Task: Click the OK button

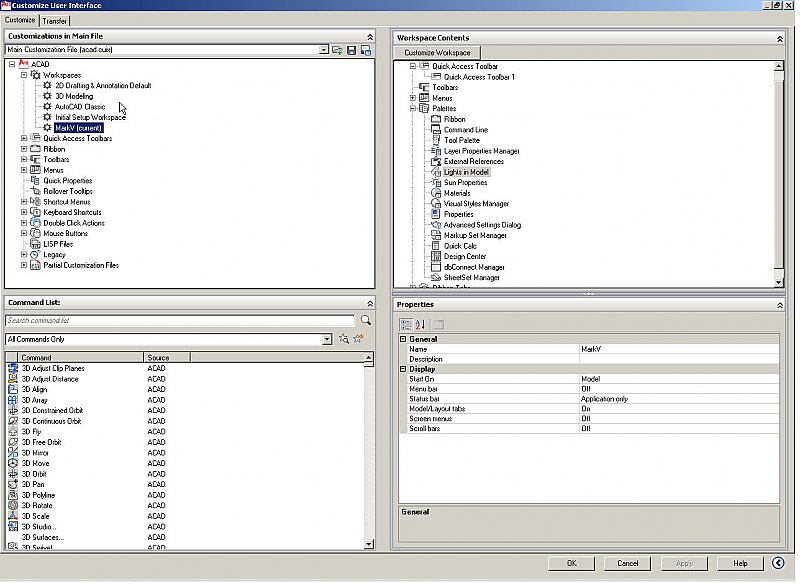Action: pos(570,563)
